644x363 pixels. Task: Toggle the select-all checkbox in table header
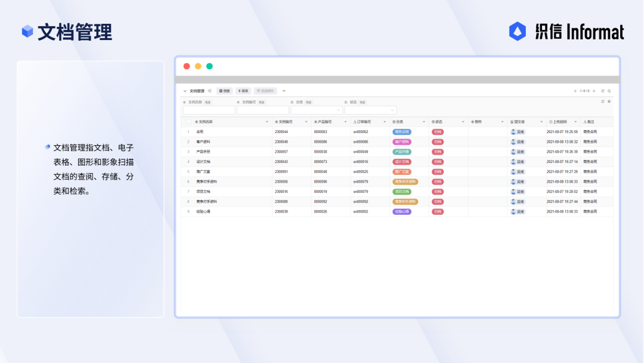click(x=189, y=122)
